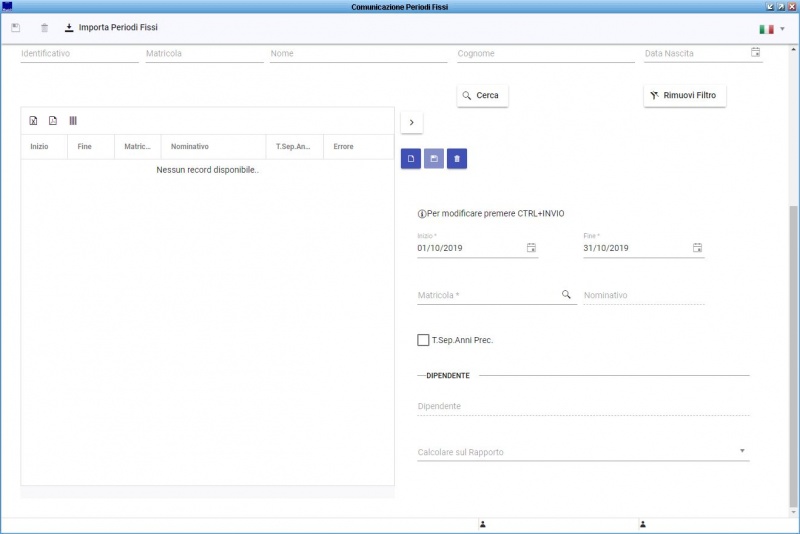Click the blue save record button
Viewport: 800px width, 534px height.
click(x=434, y=158)
